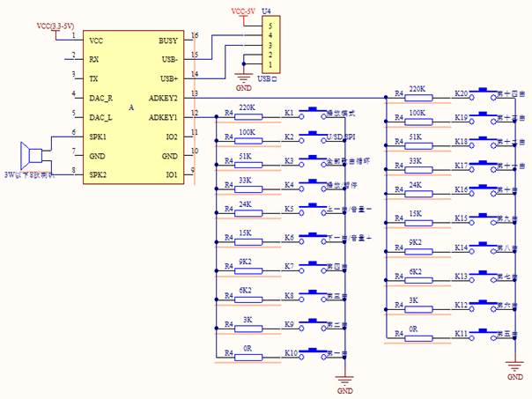Select the ground symbol below the K10 column

click(x=344, y=383)
